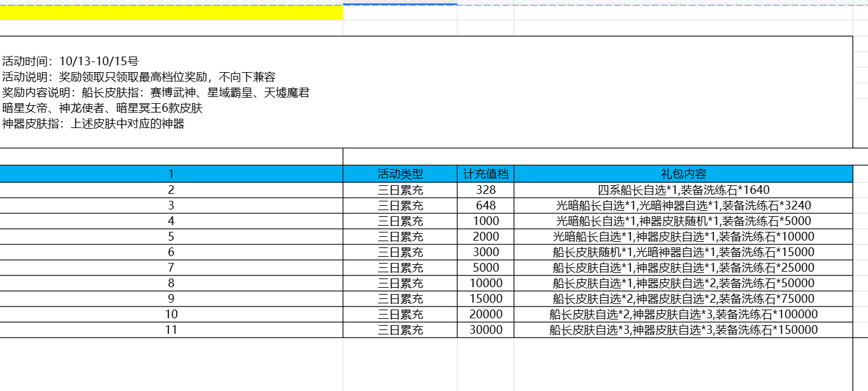
Task: Click 三日累充 in the 648 row
Action: 400,206
